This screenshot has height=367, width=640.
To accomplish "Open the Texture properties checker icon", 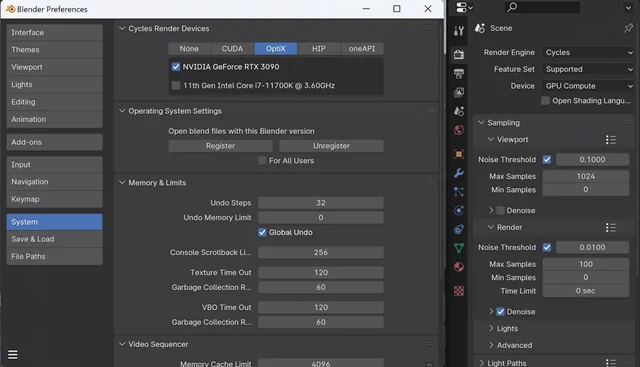I will [459, 291].
